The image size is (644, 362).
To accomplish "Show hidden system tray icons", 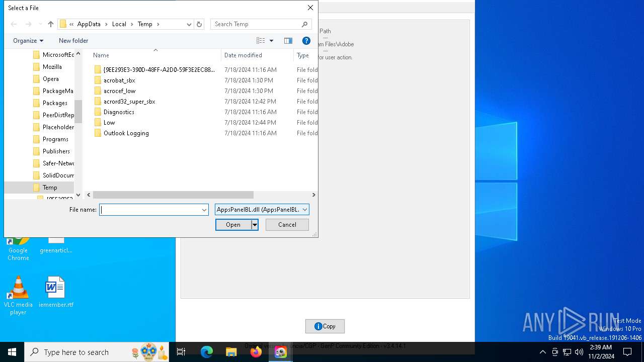I will click(542, 352).
